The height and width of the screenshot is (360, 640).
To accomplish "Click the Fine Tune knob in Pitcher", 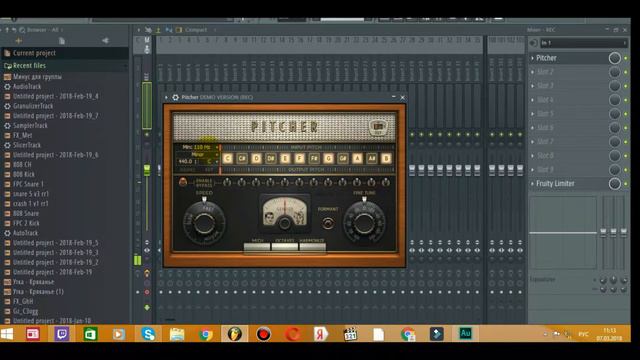I will [364, 223].
